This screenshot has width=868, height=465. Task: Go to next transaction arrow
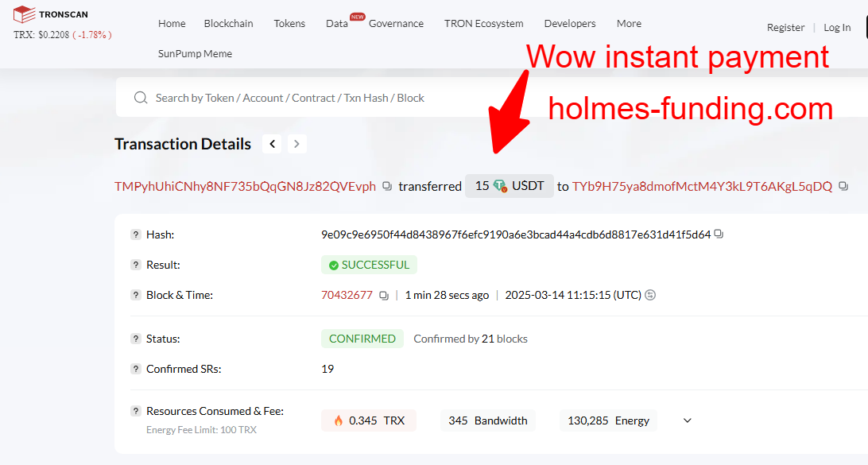[x=296, y=144]
